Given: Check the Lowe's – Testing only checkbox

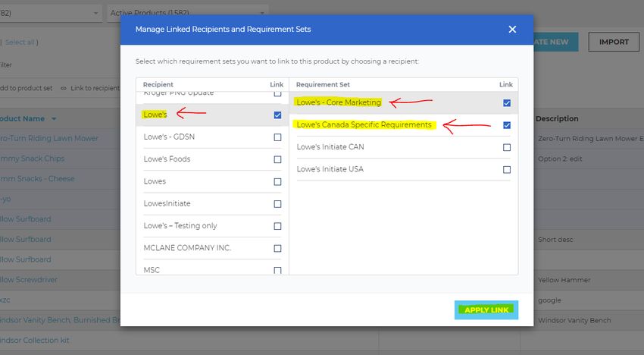Looking at the screenshot, I should point(277,226).
